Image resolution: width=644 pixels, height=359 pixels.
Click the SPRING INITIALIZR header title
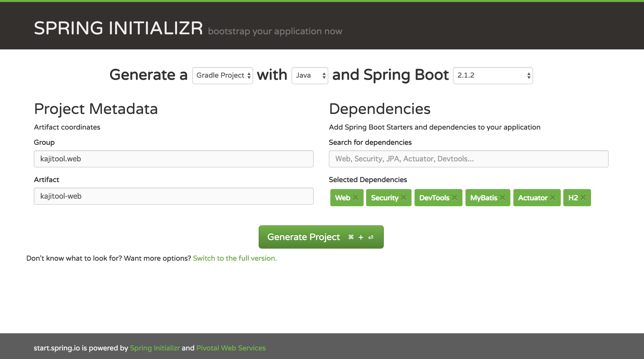[118, 28]
